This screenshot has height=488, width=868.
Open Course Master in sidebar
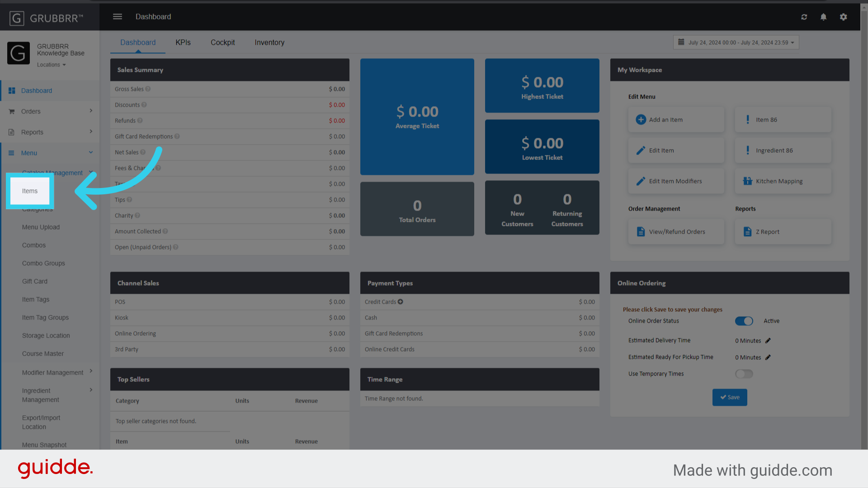(x=43, y=354)
